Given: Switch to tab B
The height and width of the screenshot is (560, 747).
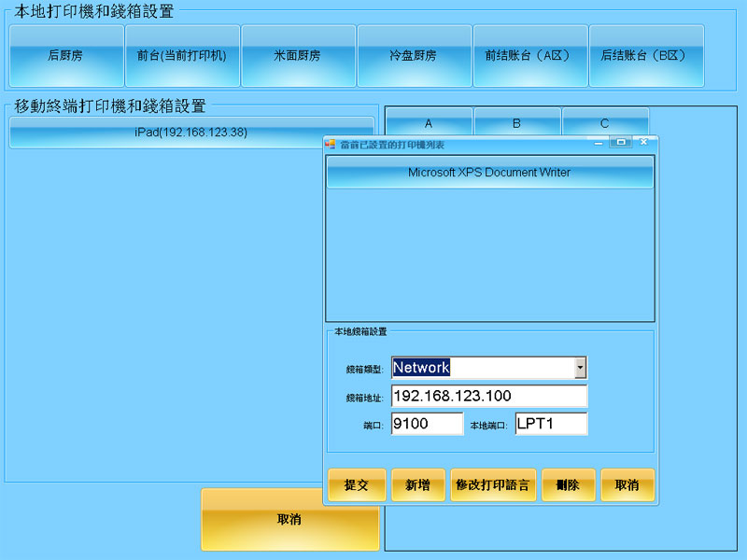Looking at the screenshot, I should [x=516, y=122].
